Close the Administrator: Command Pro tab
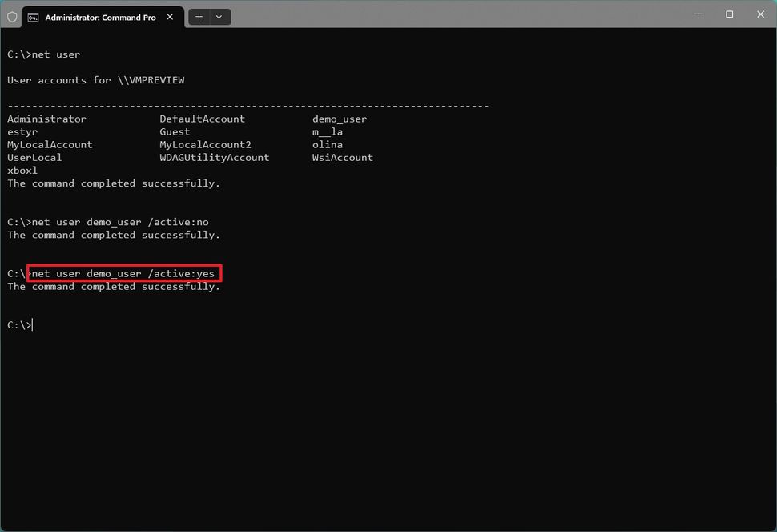 pos(169,16)
